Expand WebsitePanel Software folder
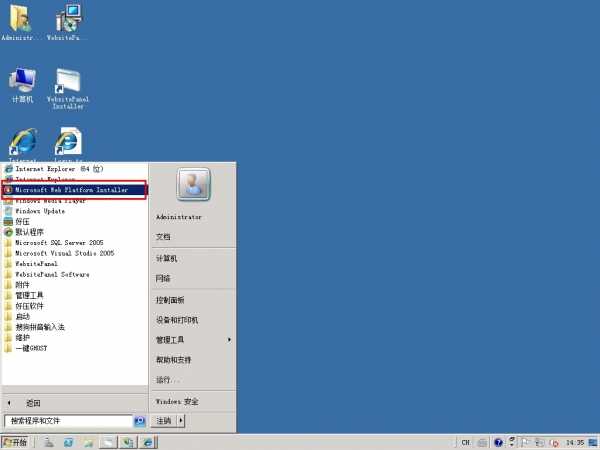Screen dimensions: 600x450 click(74, 274)
